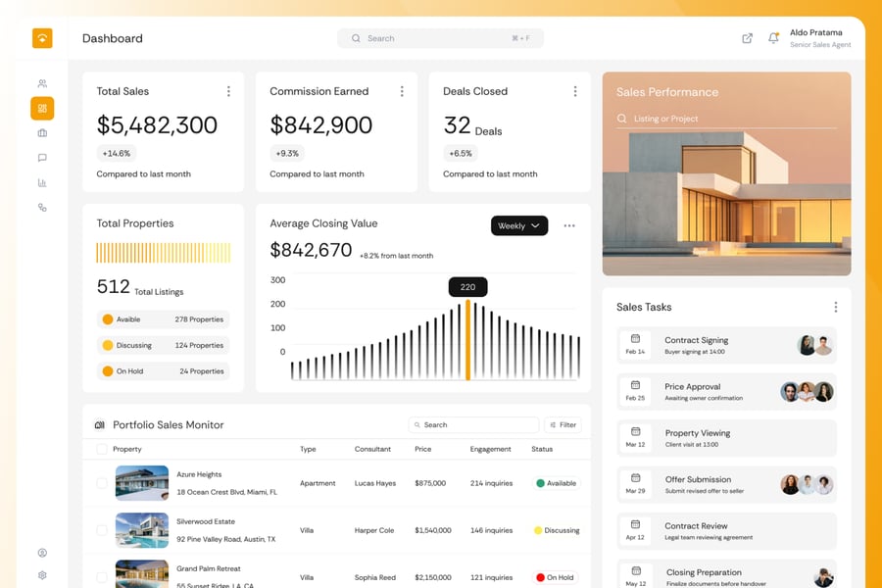
Task: Open the bar chart analytics sidebar icon
Action: (x=42, y=182)
